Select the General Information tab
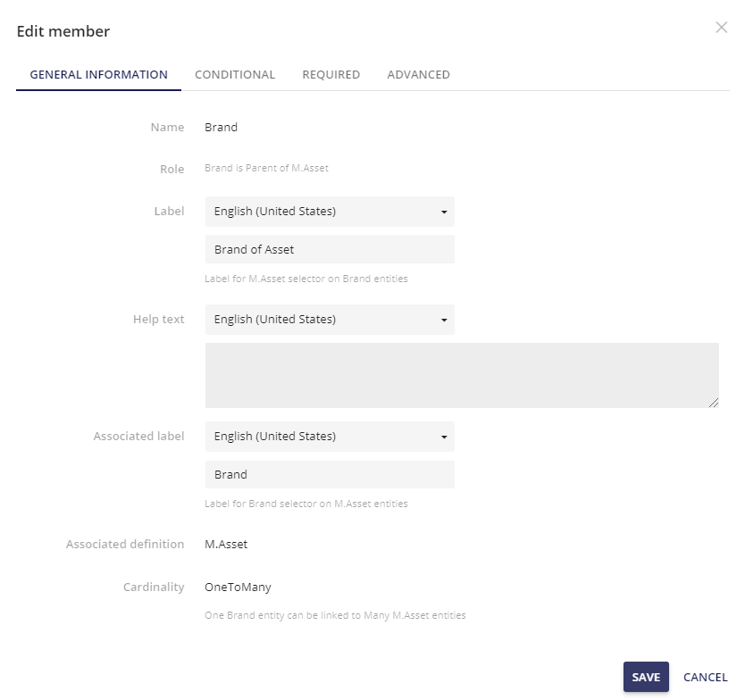This screenshot has width=745, height=700. (x=98, y=75)
